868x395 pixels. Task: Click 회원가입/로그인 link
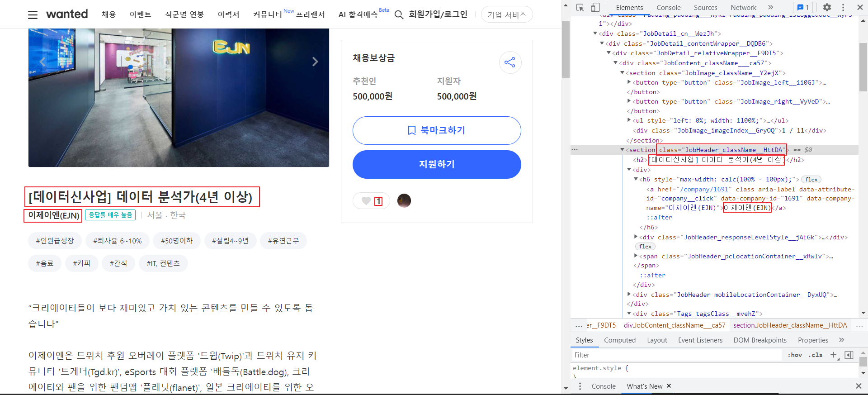pos(438,14)
